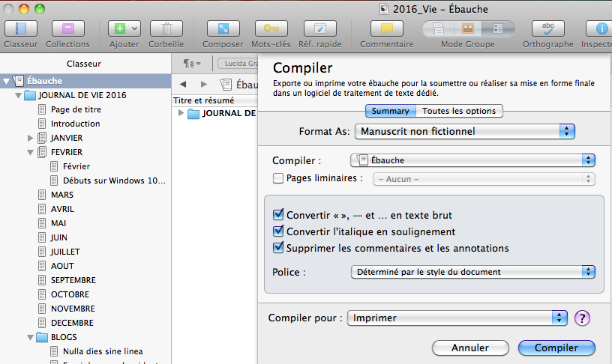The height and width of the screenshot is (364, 612).
Task: Click the Annuler button
Action: tap(470, 348)
